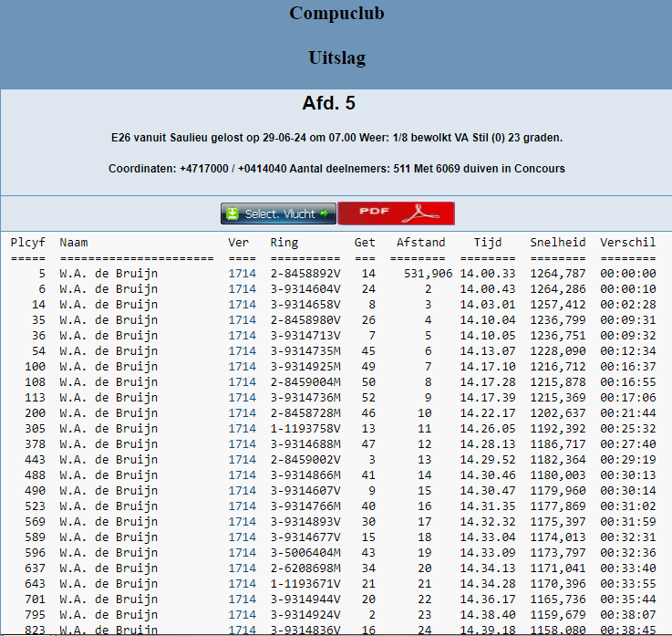672x636 pixels.
Task: Click the 1714 link for ring 2-6208698M
Action: click(242, 568)
